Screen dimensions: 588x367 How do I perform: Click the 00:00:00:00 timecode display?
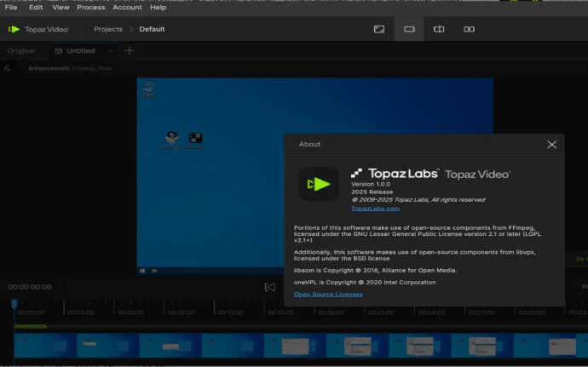tap(30, 287)
